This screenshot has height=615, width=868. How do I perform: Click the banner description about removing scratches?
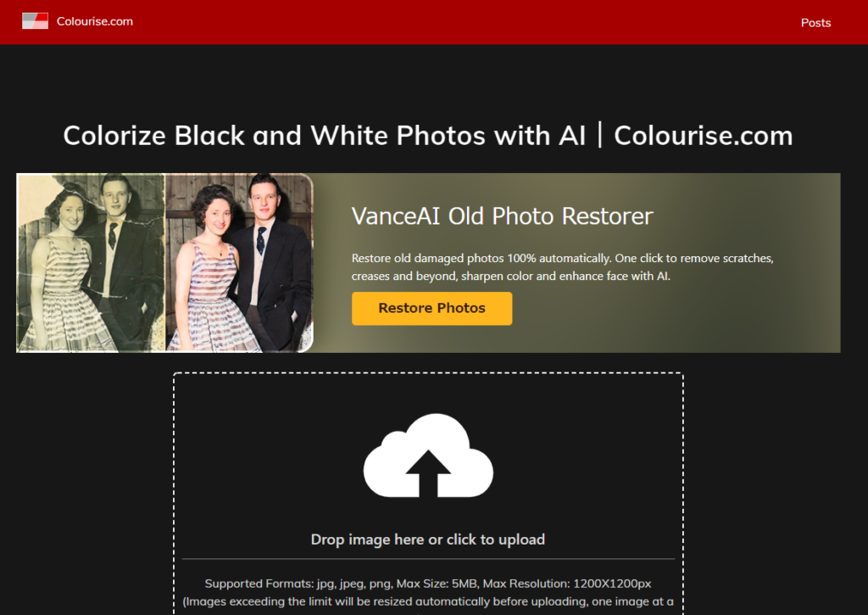(x=563, y=267)
